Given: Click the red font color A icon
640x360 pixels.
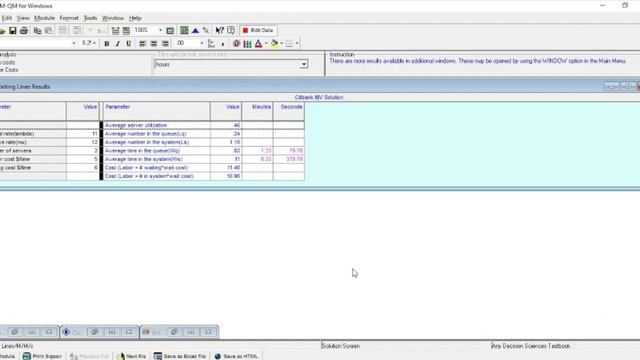Looking at the screenshot, I should (x=258, y=44).
